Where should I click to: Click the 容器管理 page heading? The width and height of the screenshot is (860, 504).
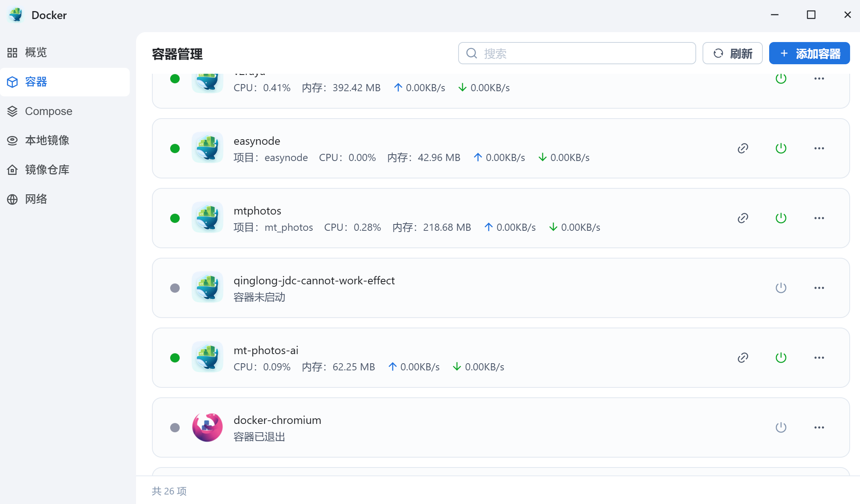(177, 54)
